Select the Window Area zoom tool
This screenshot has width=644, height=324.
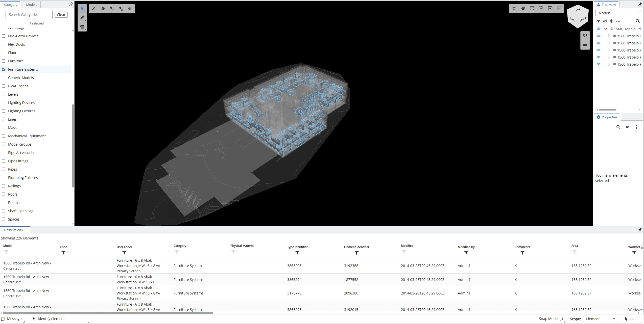541,8
